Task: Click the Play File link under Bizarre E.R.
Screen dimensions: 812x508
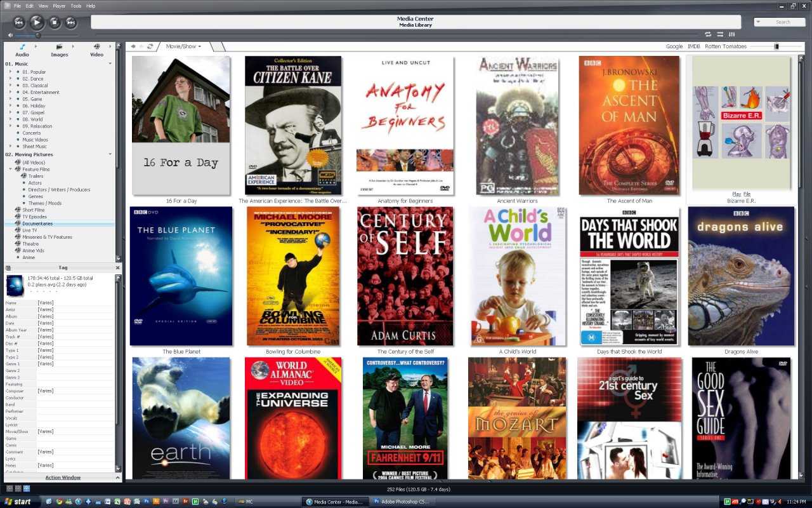Action: [741, 194]
